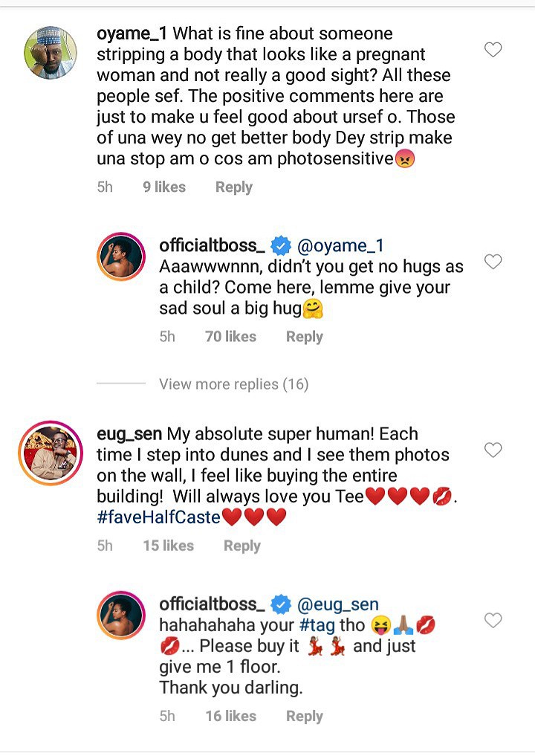Screen dimensions: 535x756
Task: Tap officialtboss_ avatar on the hug reply
Action: 121,259
